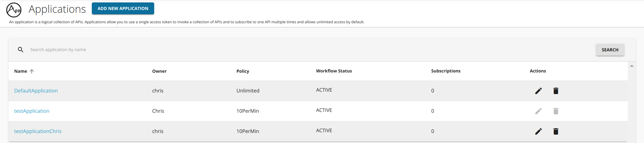Click the Applications logo icon
The width and height of the screenshot is (644, 143).
14,10
